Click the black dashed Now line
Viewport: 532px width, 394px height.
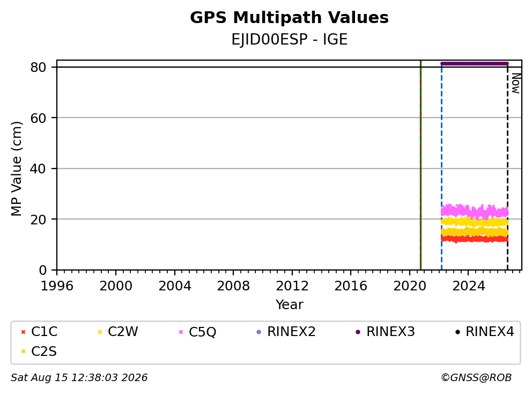pyautogui.click(x=507, y=166)
